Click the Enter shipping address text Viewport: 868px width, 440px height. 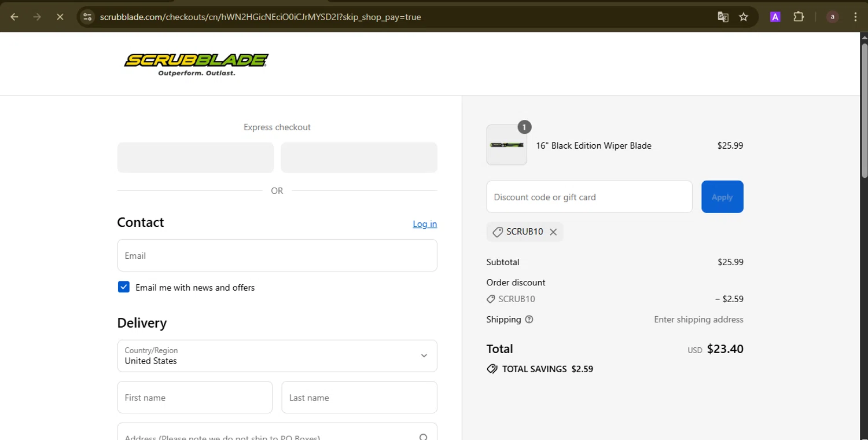click(x=698, y=320)
